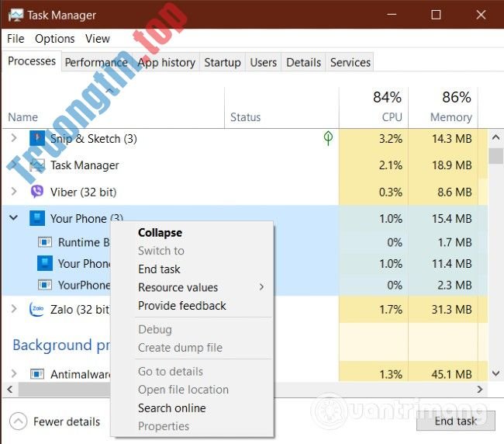Viewport: 504px width, 444px height.
Task: Open the File menu
Action: (16, 39)
